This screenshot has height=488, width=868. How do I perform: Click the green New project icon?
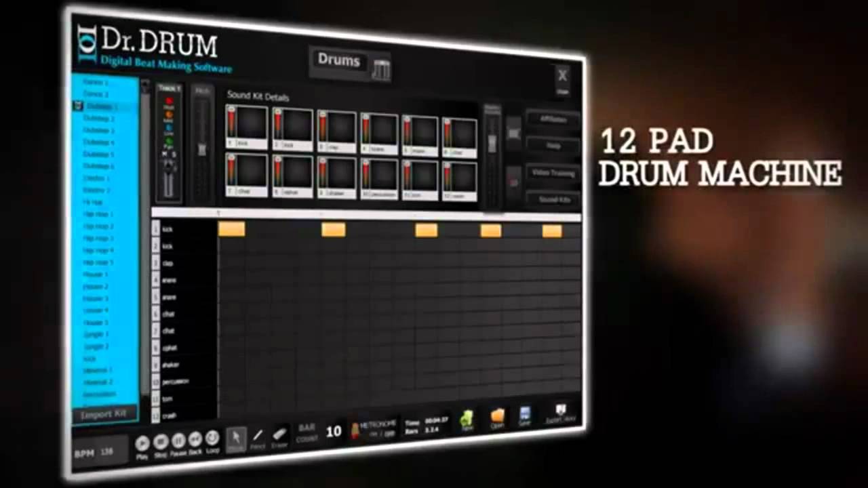(x=467, y=418)
